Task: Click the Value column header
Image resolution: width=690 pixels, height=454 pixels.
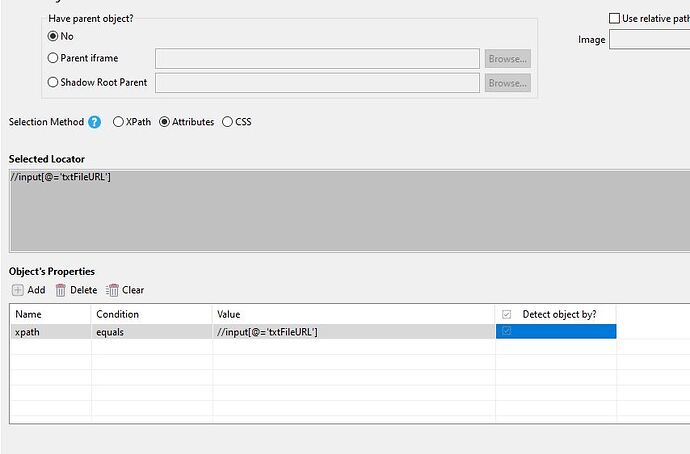Action: (x=354, y=314)
